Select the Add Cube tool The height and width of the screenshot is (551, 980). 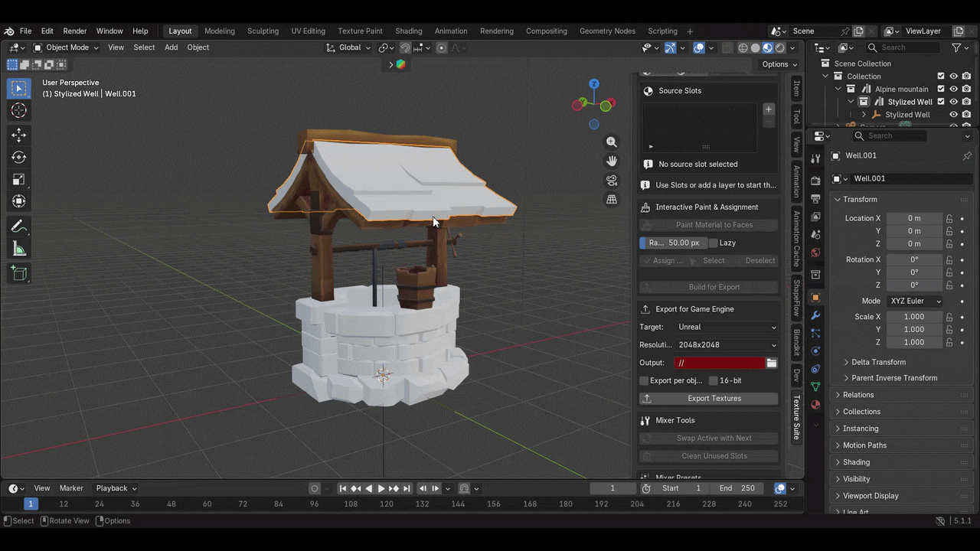click(19, 273)
